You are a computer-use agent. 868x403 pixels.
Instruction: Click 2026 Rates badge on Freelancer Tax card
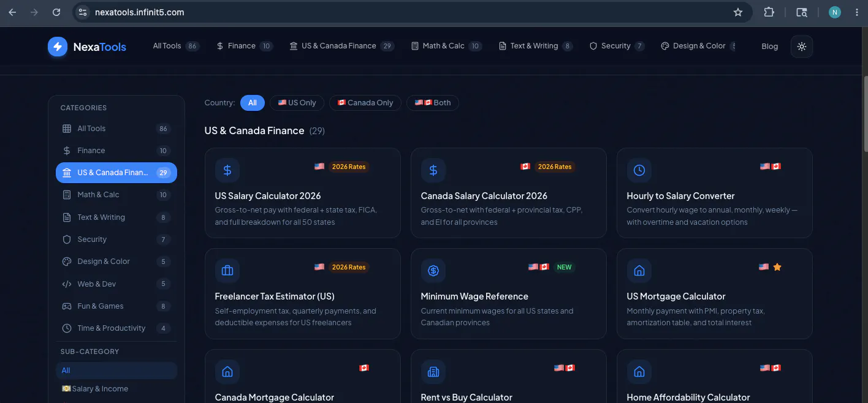click(349, 267)
